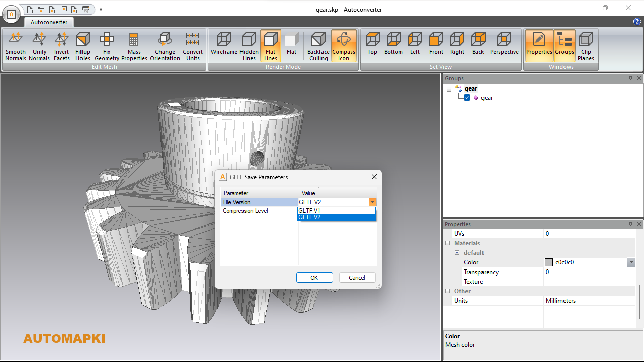The image size is (644, 362).
Task: Click the Invert Facets tool
Action: coord(62,46)
